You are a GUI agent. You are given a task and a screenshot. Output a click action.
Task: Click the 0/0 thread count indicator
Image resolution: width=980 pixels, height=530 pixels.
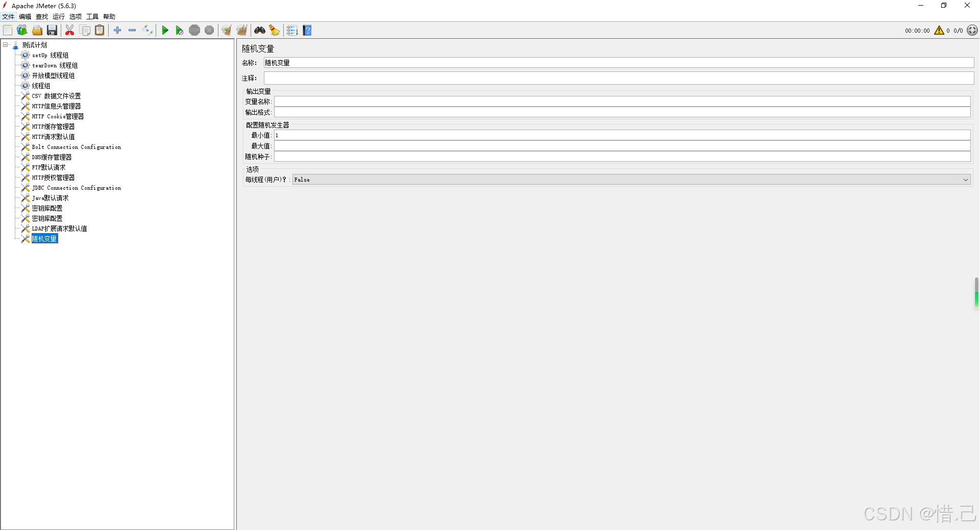pyautogui.click(x=958, y=31)
